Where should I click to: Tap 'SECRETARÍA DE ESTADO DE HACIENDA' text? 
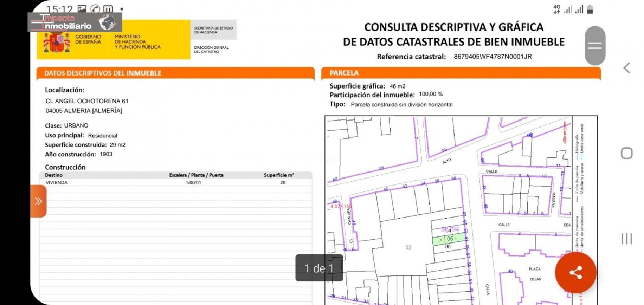[213, 30]
